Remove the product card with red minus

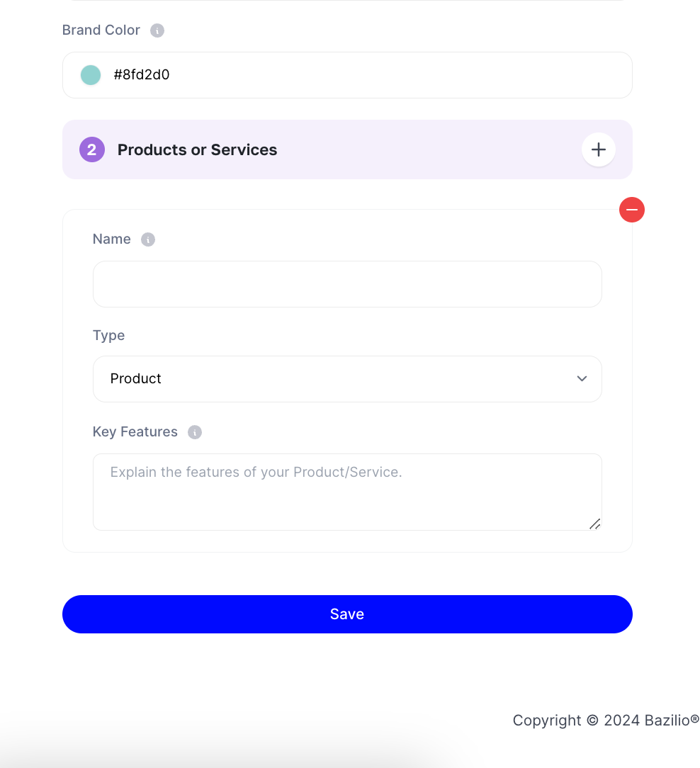click(x=632, y=210)
